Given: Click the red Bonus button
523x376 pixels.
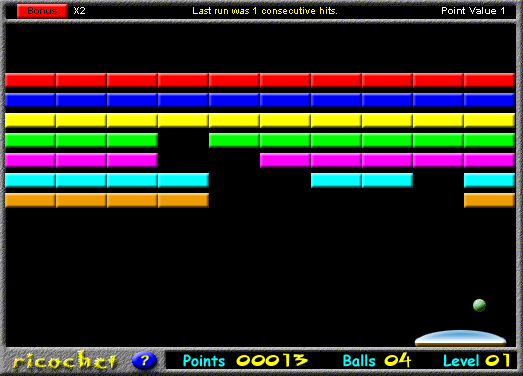Looking at the screenshot, I should click(x=42, y=11).
